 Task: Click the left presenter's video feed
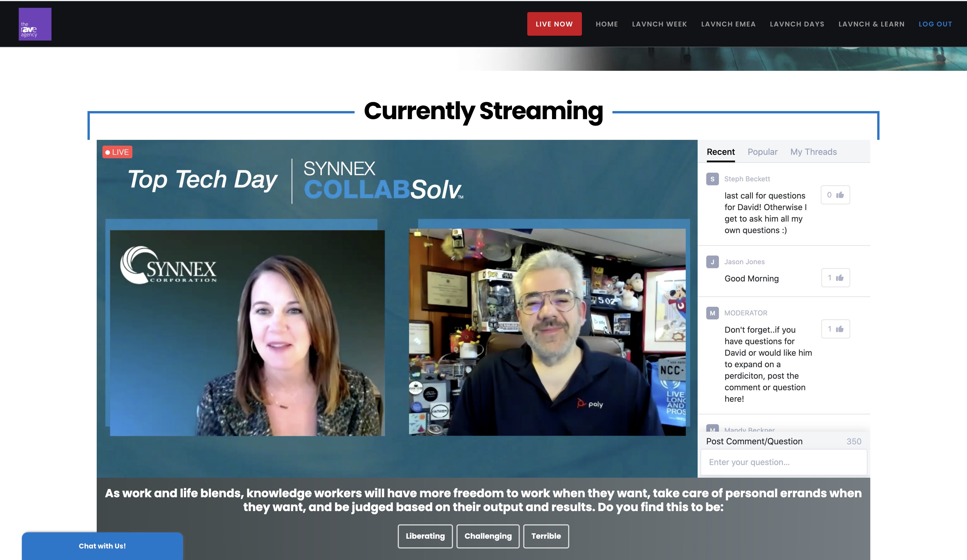[x=247, y=333]
